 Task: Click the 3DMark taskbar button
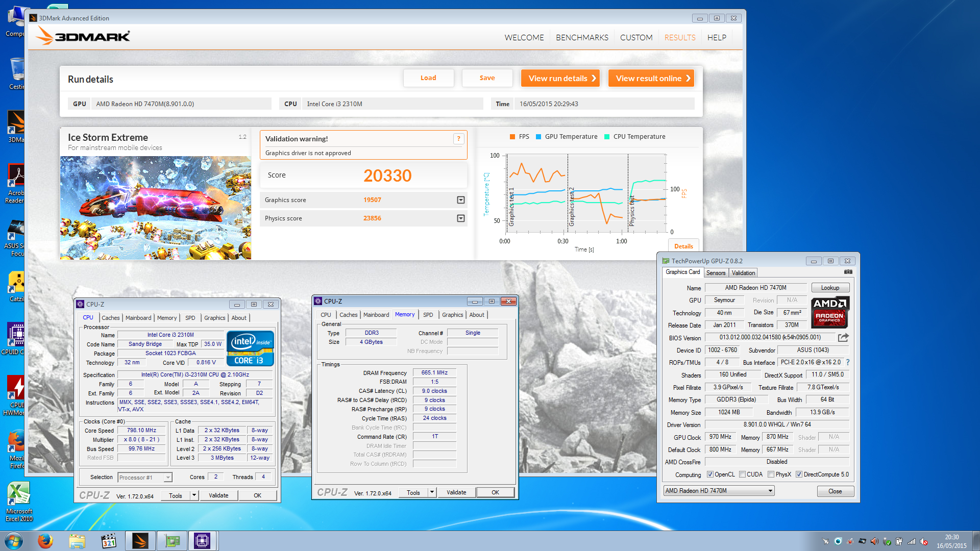click(x=140, y=541)
